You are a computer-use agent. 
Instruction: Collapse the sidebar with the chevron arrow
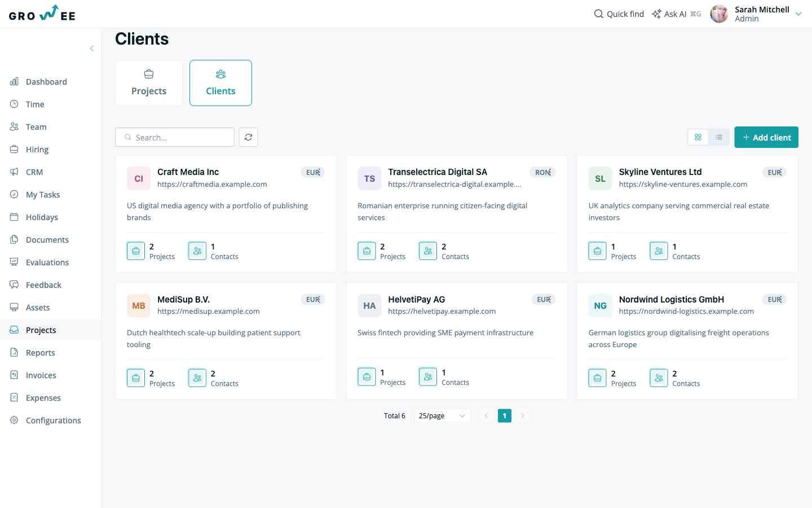92,49
